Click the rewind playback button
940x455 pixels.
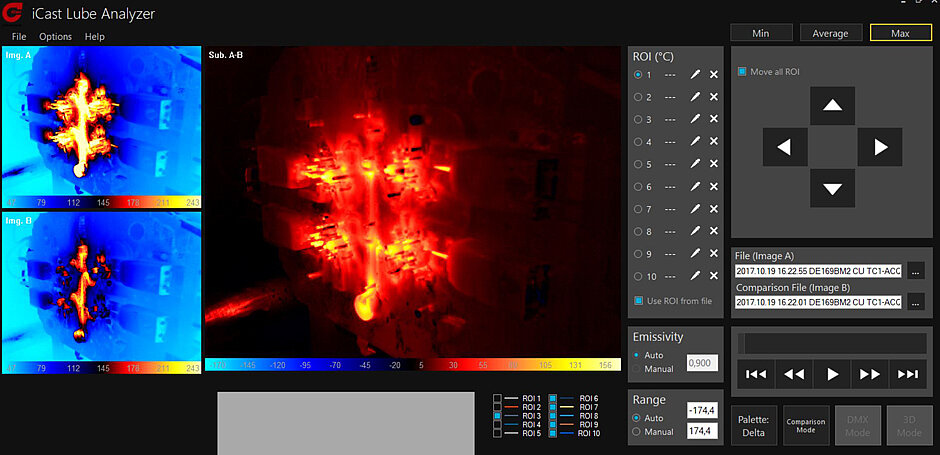(794, 374)
